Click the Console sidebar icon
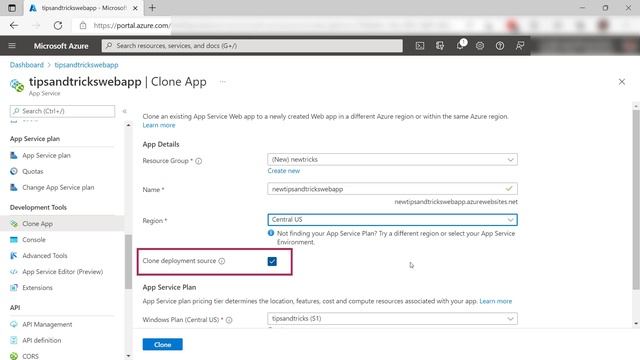Screen dimensions: 640x360 tap(14, 240)
